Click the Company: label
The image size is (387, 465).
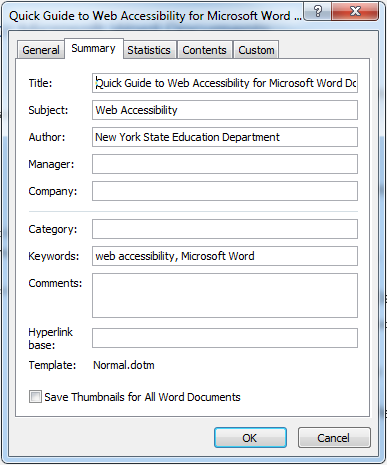tap(53, 191)
